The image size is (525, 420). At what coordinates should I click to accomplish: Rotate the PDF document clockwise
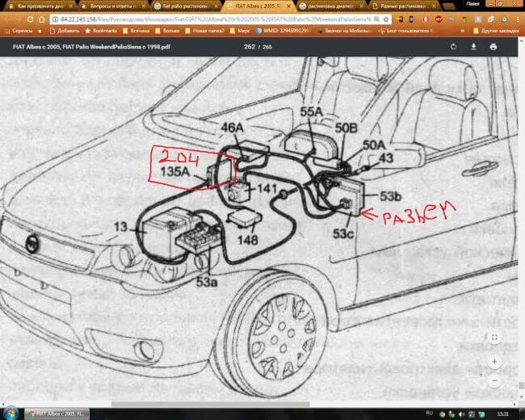453,47
